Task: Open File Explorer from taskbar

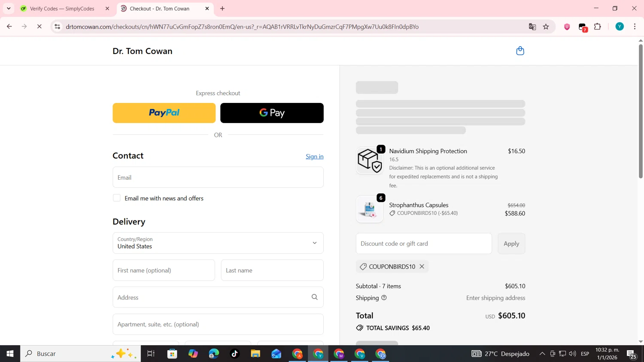Action: click(x=255, y=353)
